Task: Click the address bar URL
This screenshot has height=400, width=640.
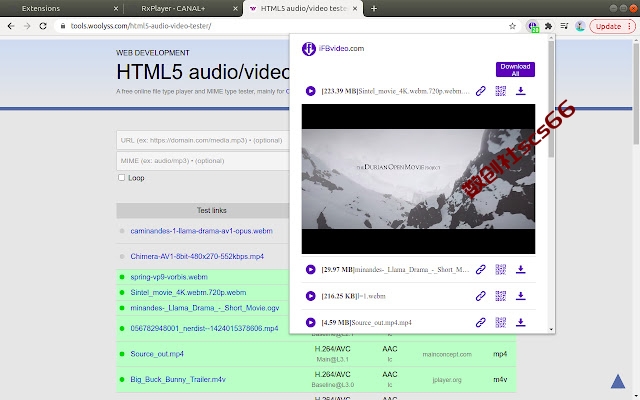Action: (141, 26)
